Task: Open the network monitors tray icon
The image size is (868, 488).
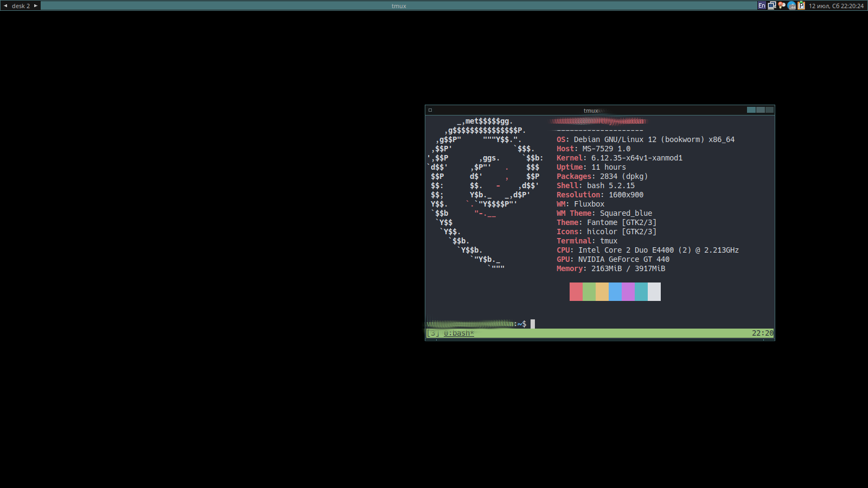Action: click(x=771, y=5)
